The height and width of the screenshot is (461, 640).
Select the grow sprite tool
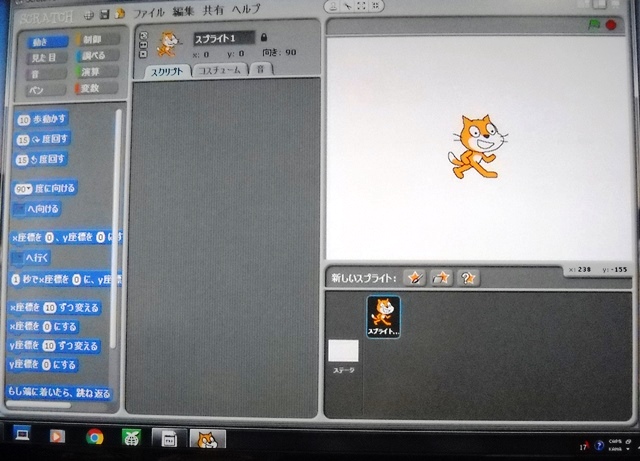(x=361, y=6)
